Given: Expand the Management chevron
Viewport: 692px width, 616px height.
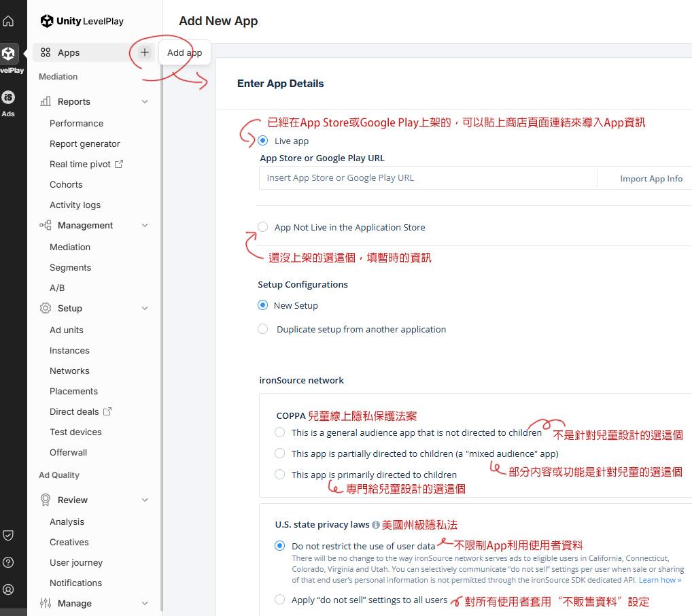Looking at the screenshot, I should (144, 225).
